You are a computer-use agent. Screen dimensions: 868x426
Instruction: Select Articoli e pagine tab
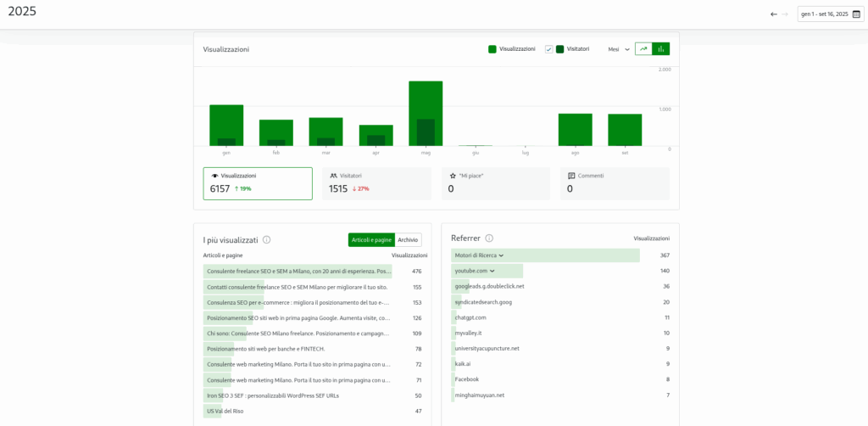point(371,240)
